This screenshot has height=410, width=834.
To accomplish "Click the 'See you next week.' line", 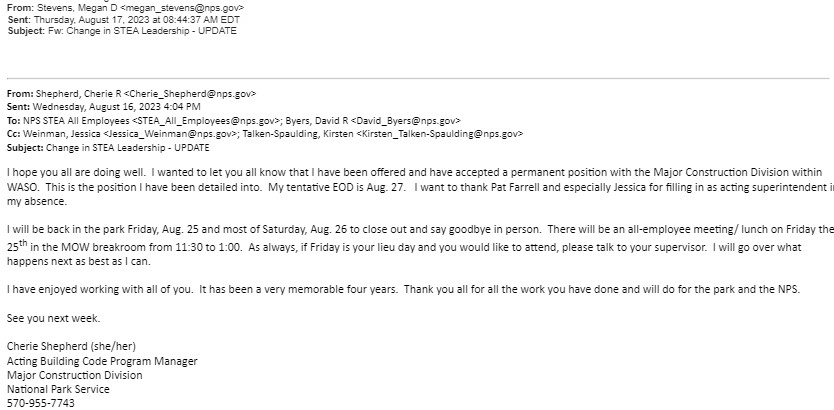I will coord(53,319).
